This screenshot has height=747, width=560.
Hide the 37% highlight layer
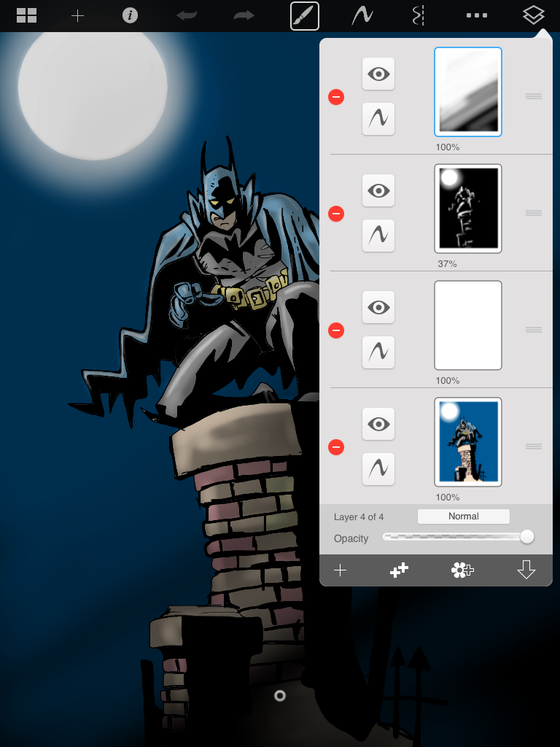click(378, 190)
